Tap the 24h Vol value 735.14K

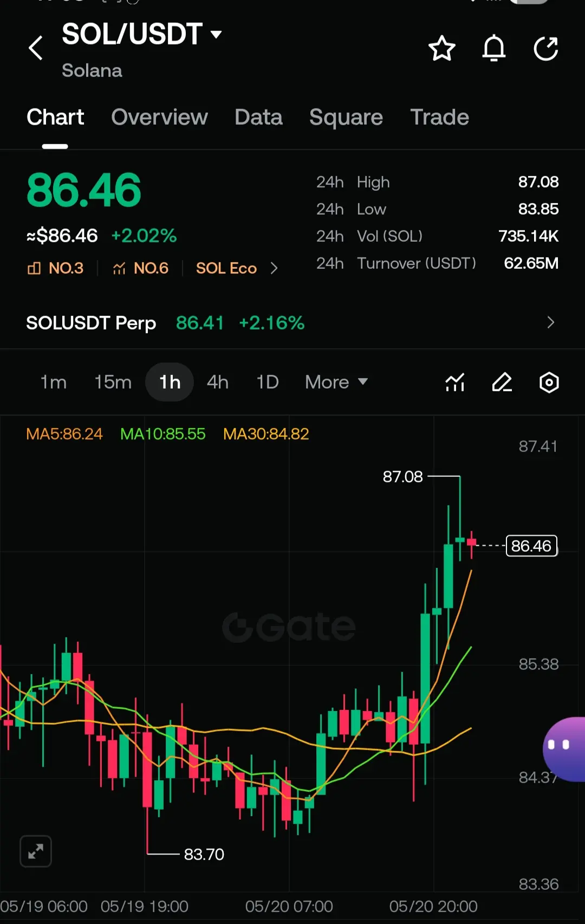pos(529,236)
